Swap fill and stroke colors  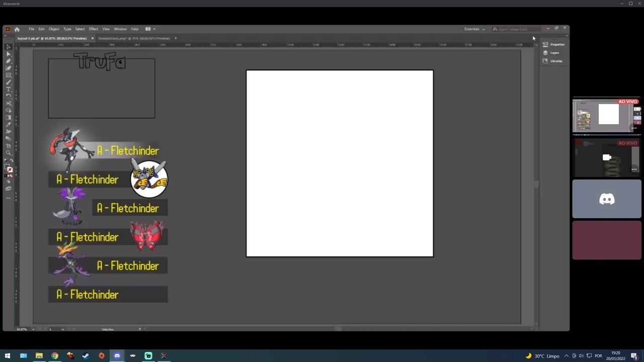(x=12, y=160)
